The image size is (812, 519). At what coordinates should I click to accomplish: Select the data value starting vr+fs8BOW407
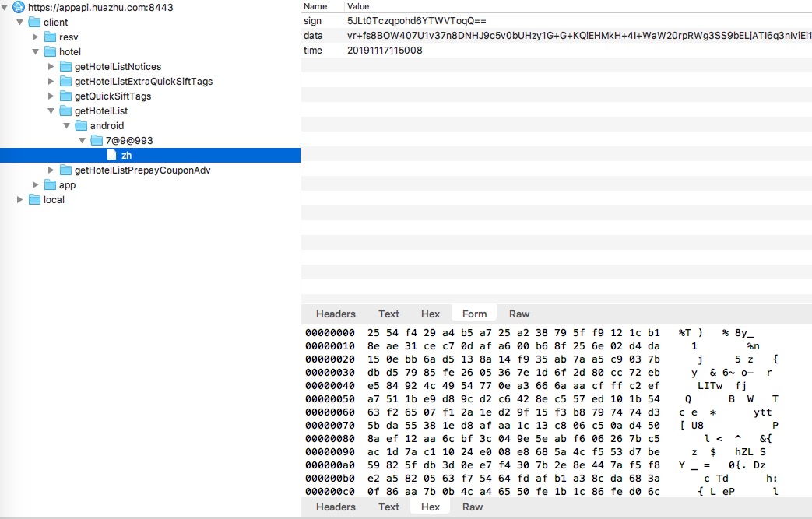click(579, 36)
